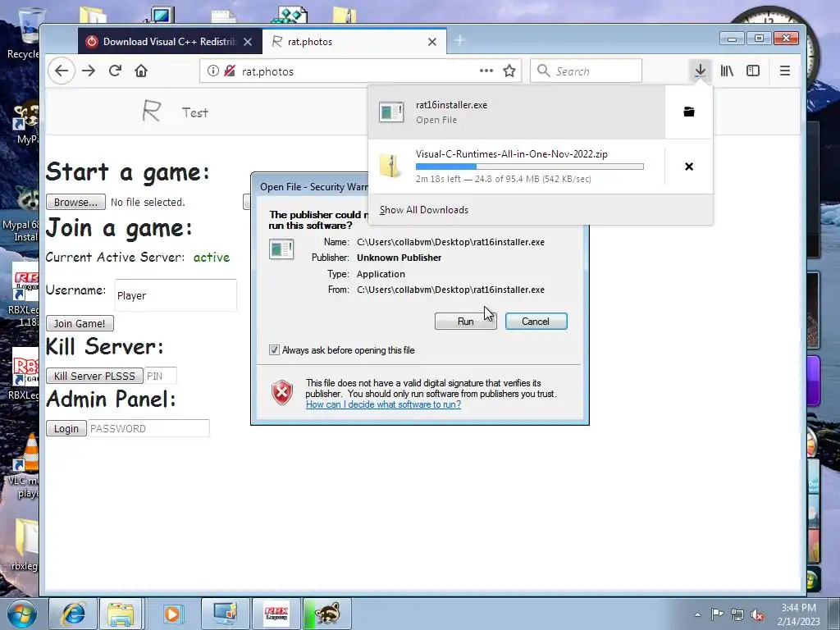This screenshot has height=630, width=840.
Task: Launch Internet Explorer from the taskbar
Action: [x=73, y=614]
